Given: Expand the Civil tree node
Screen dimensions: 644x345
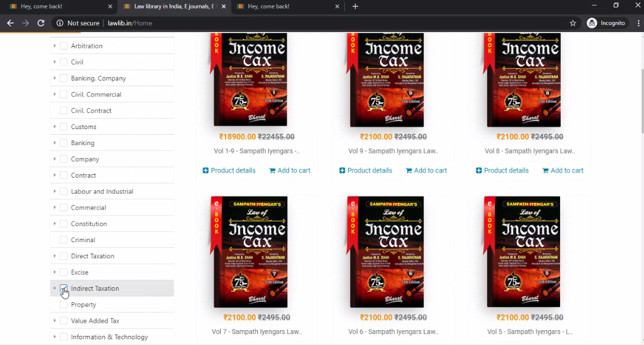Looking at the screenshot, I should point(55,62).
